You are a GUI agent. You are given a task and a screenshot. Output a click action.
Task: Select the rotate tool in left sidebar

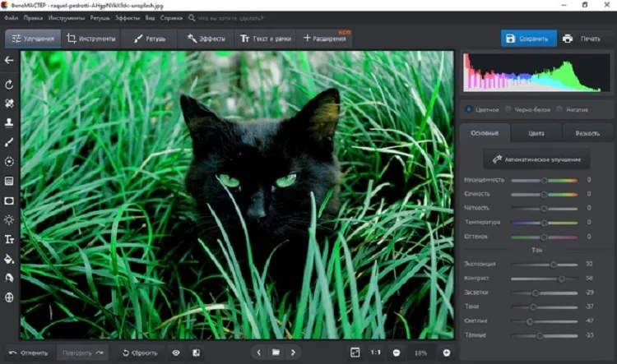(9, 85)
